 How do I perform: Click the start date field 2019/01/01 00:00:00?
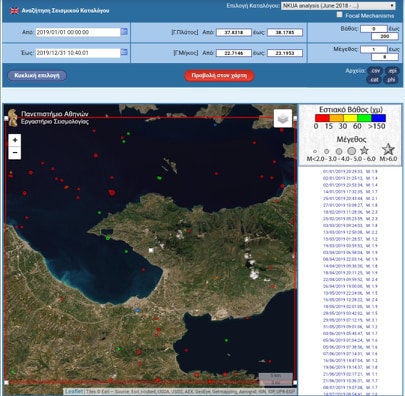[78, 32]
